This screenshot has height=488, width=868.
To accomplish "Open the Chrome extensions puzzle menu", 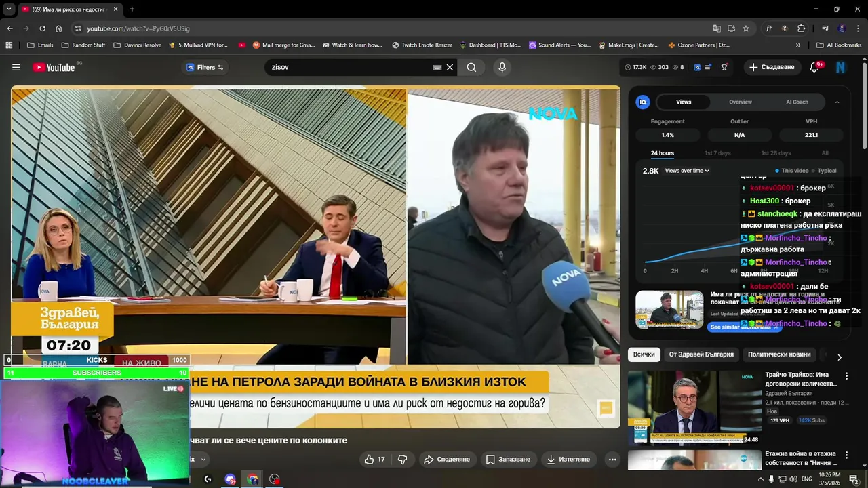I will 801,28.
